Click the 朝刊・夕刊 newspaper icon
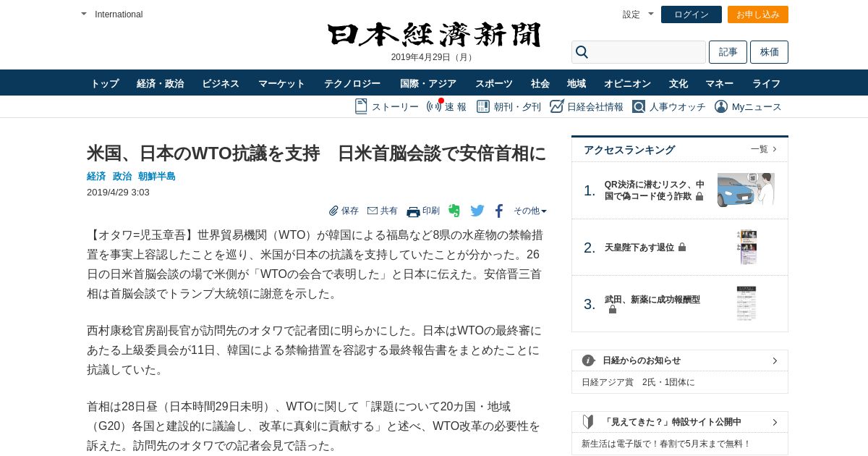 pos(482,106)
